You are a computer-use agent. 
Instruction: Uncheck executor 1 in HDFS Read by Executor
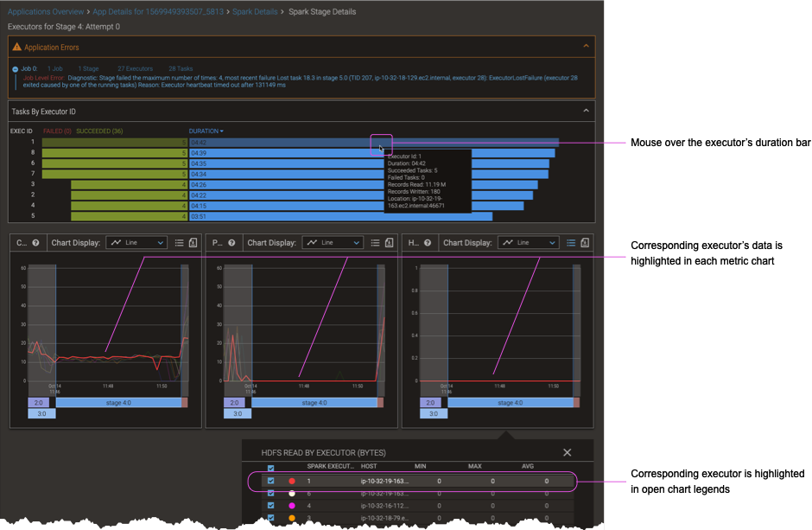[270, 482]
